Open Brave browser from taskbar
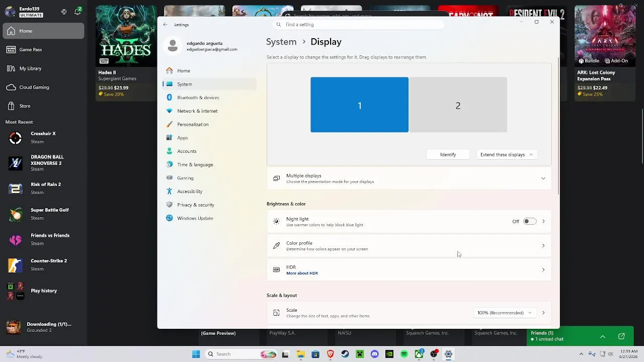 tap(330, 354)
